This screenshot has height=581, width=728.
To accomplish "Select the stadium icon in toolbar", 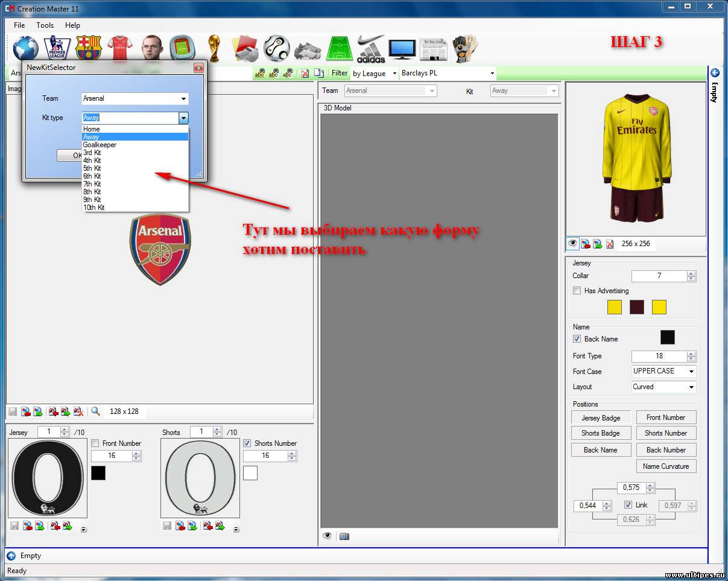I will pos(182,48).
